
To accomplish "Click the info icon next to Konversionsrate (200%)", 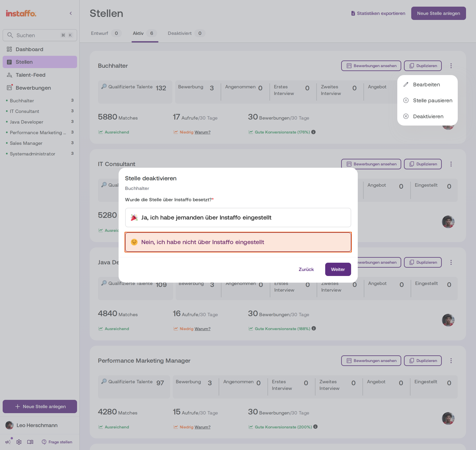I will 316,427.
